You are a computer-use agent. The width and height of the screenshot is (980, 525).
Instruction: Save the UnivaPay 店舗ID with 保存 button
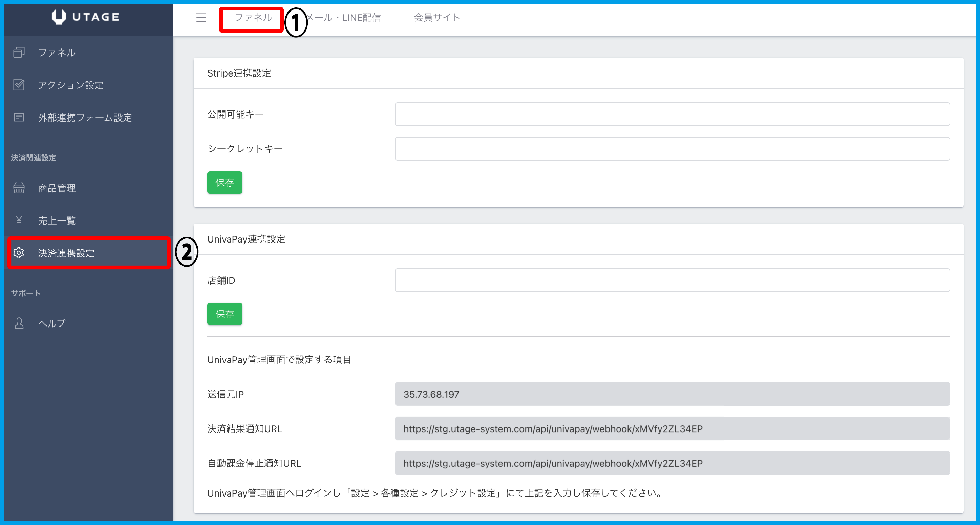225,314
